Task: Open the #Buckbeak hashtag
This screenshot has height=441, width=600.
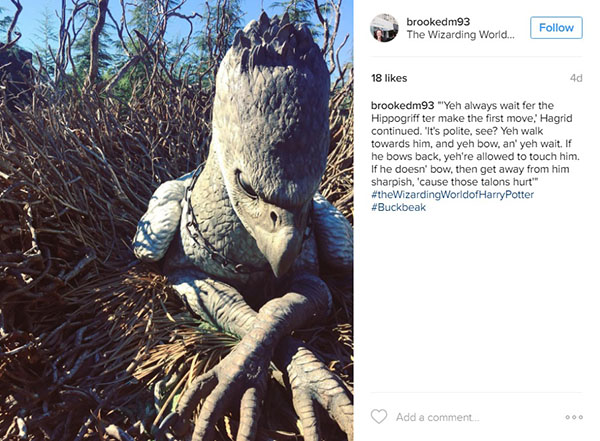Action: (x=398, y=207)
